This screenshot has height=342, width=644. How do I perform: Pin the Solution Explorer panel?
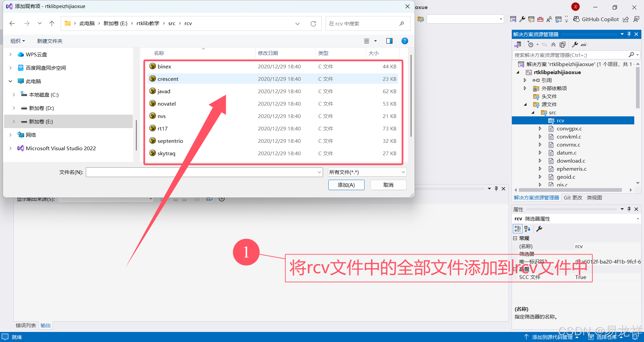629,34
